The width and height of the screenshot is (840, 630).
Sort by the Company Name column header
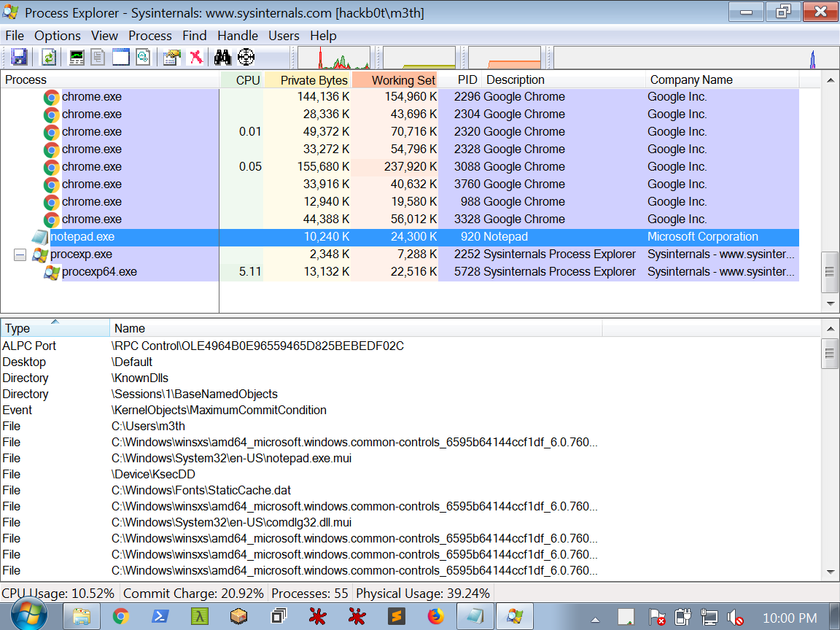(x=722, y=79)
